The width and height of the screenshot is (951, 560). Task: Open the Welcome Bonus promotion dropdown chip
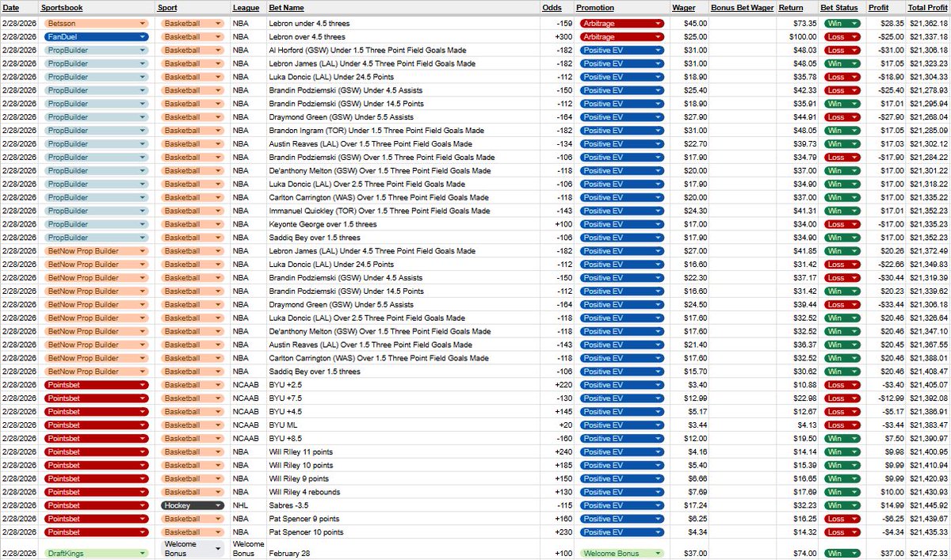622,553
